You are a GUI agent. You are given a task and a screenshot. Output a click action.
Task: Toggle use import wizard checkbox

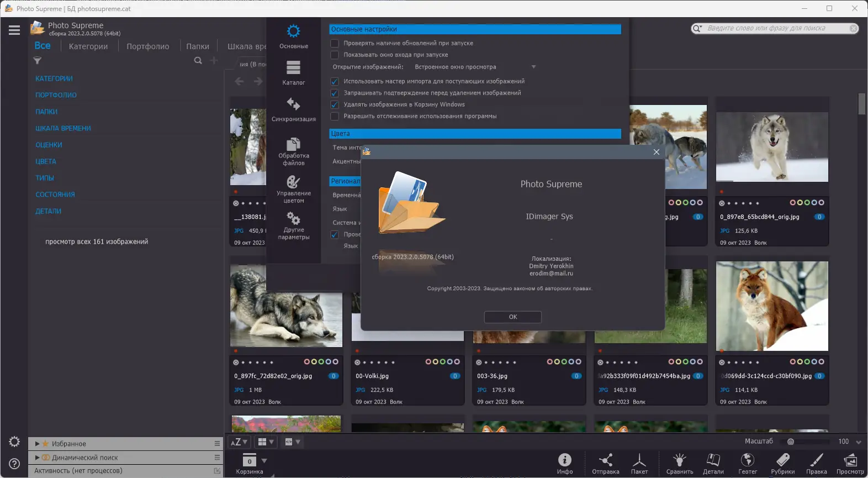coord(335,81)
